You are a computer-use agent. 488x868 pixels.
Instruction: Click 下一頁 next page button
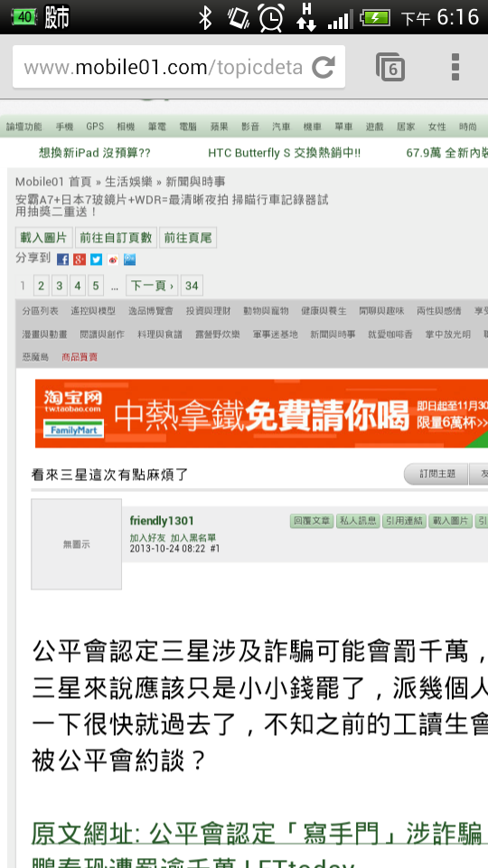[152, 286]
